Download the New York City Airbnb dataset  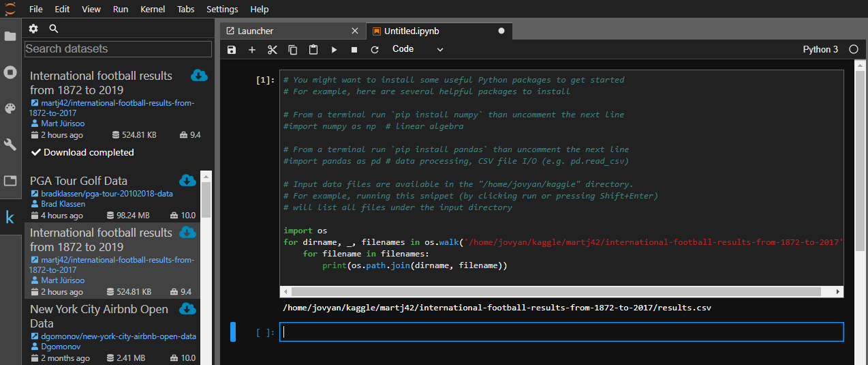pyautogui.click(x=187, y=309)
